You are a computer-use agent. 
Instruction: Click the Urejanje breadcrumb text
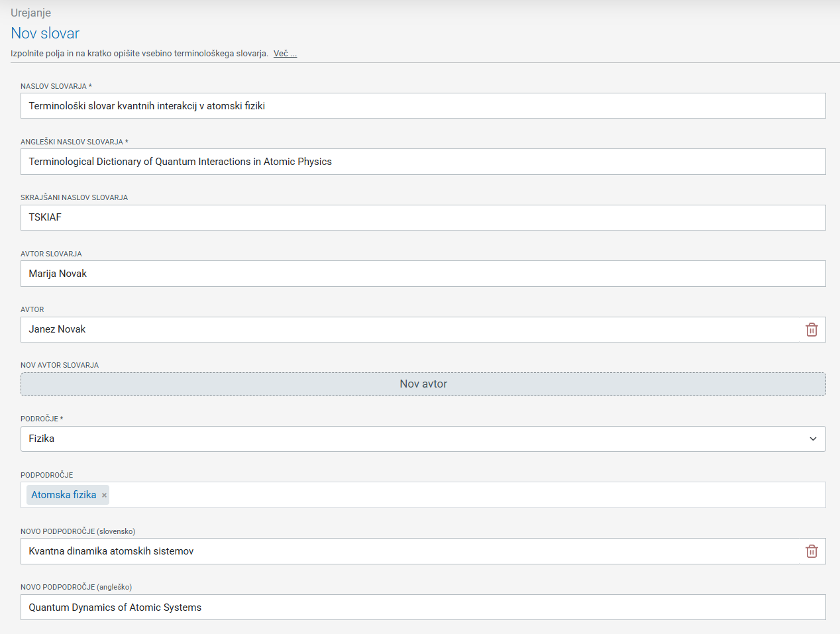(x=30, y=13)
